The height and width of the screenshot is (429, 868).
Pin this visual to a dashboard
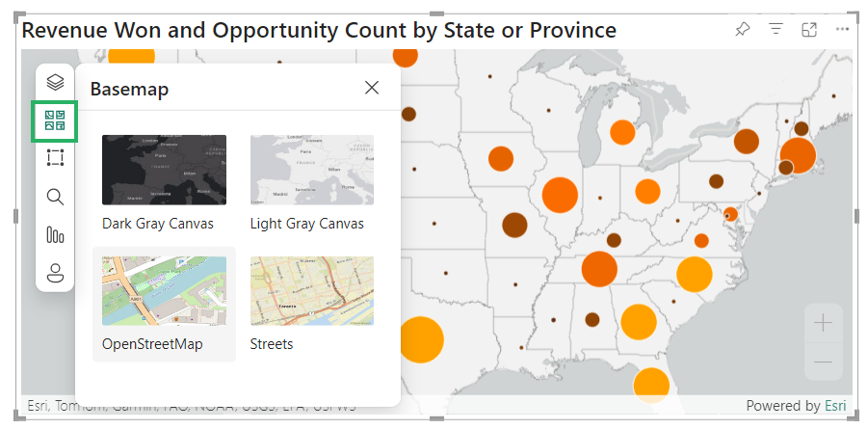tap(742, 30)
